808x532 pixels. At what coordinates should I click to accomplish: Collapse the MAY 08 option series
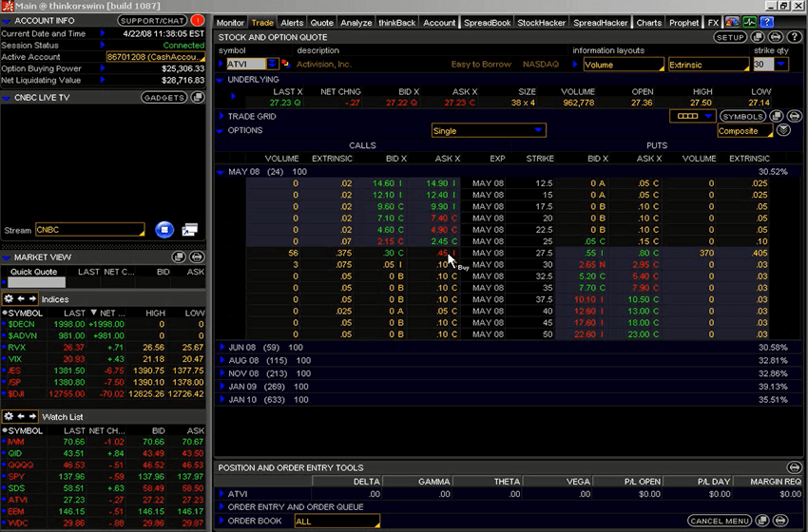point(221,172)
